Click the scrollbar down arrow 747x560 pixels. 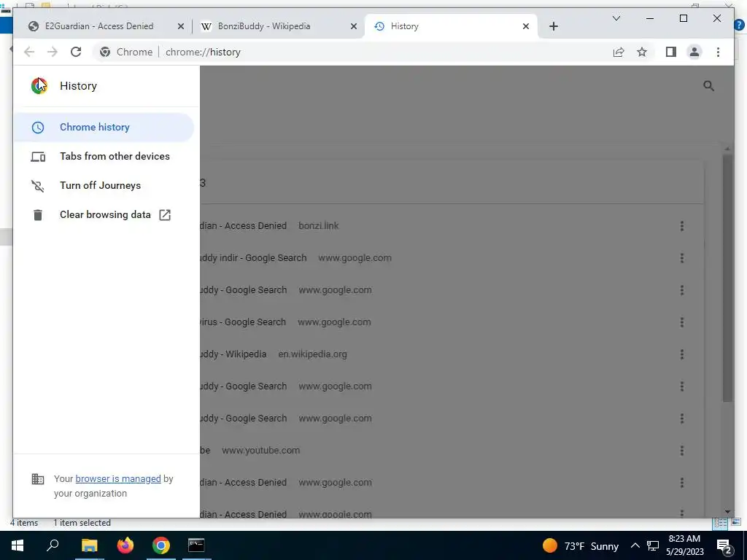[x=727, y=512]
